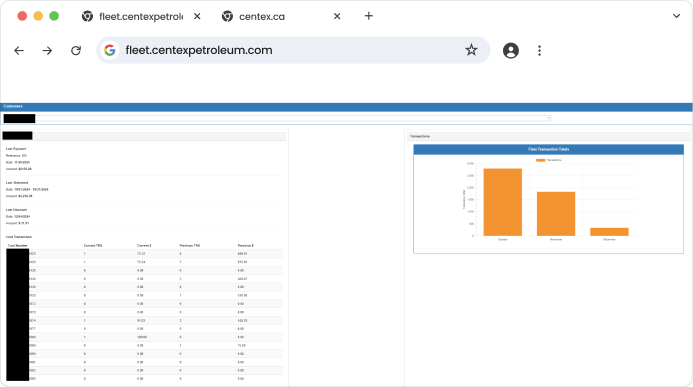The height and width of the screenshot is (387, 693).
Task: Go back using the browser back arrow
Action: click(x=19, y=51)
